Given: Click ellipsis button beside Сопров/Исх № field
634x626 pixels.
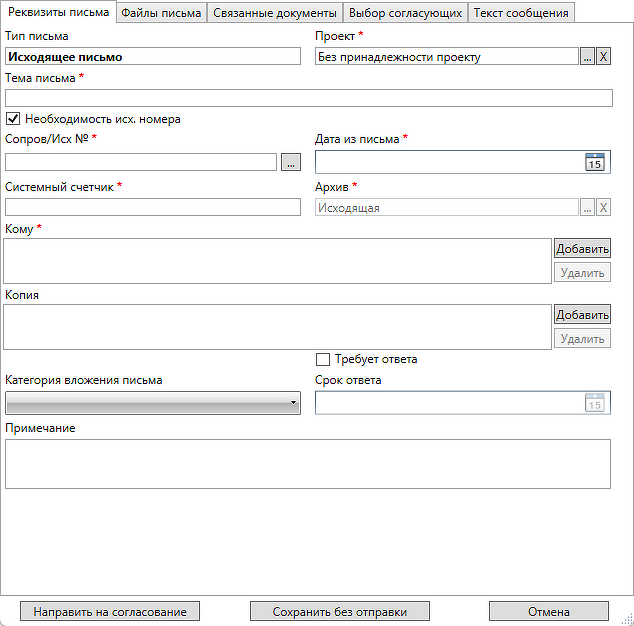Looking at the screenshot, I should coord(291,162).
